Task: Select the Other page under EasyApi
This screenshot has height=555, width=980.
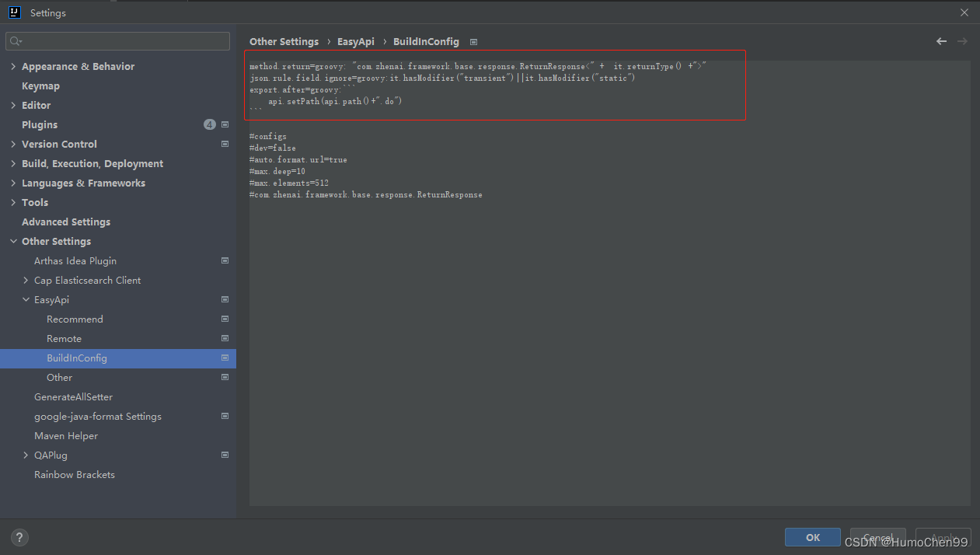Action: click(x=59, y=377)
